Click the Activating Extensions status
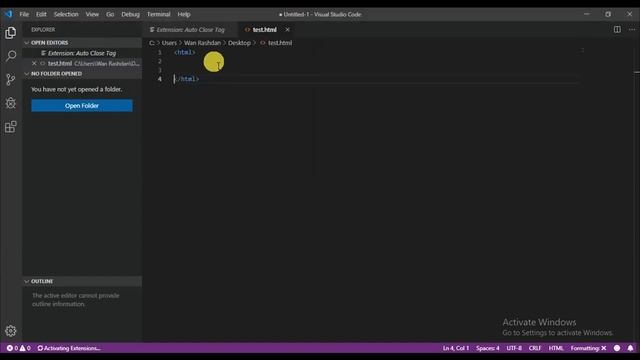This screenshot has width=640, height=360. 69,348
